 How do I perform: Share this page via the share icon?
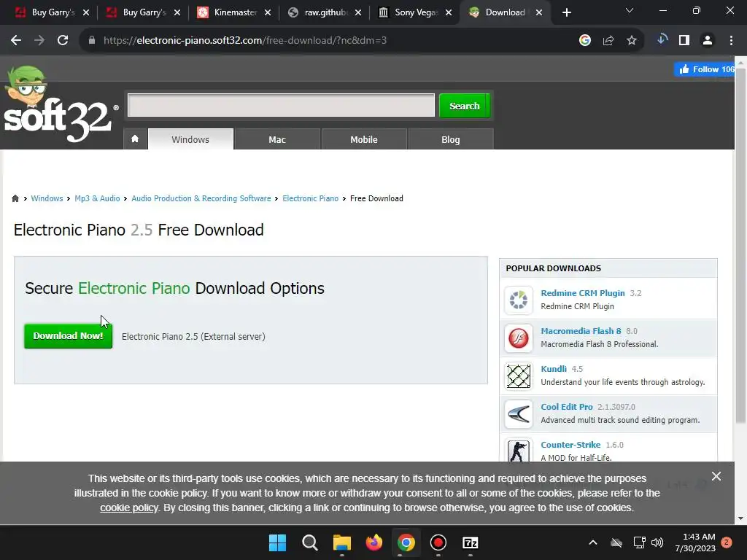coord(608,41)
